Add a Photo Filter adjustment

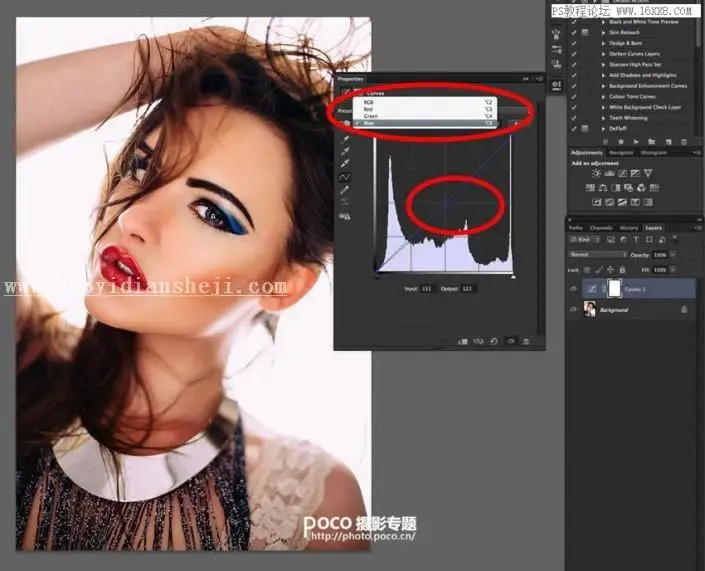[x=629, y=187]
